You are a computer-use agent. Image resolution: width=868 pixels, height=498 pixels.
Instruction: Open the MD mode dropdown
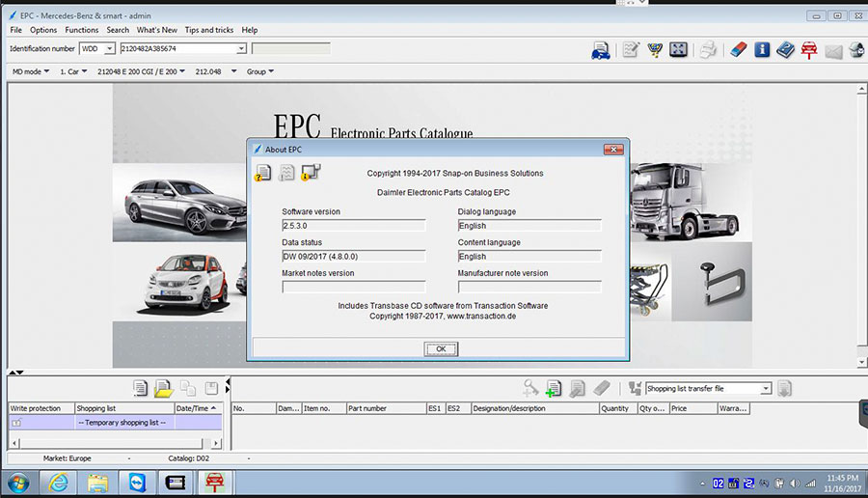(x=31, y=71)
